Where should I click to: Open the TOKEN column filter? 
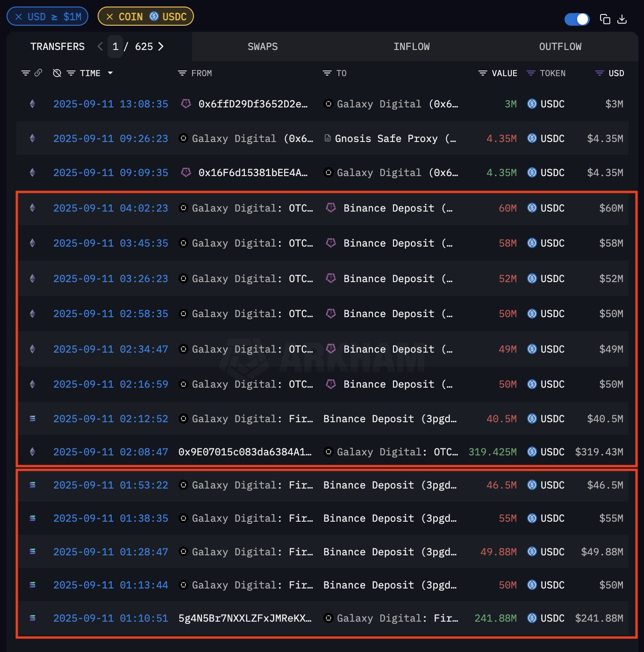[x=531, y=73]
